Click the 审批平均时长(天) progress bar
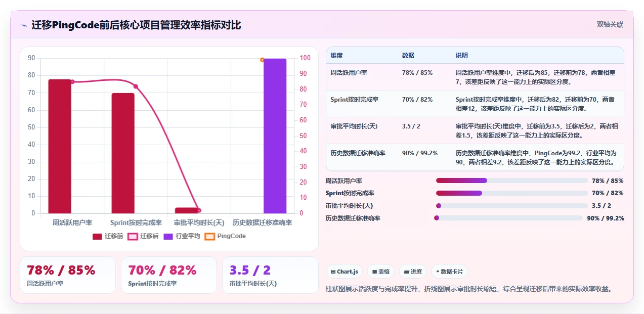This screenshot has height=314, width=644. click(x=512, y=206)
